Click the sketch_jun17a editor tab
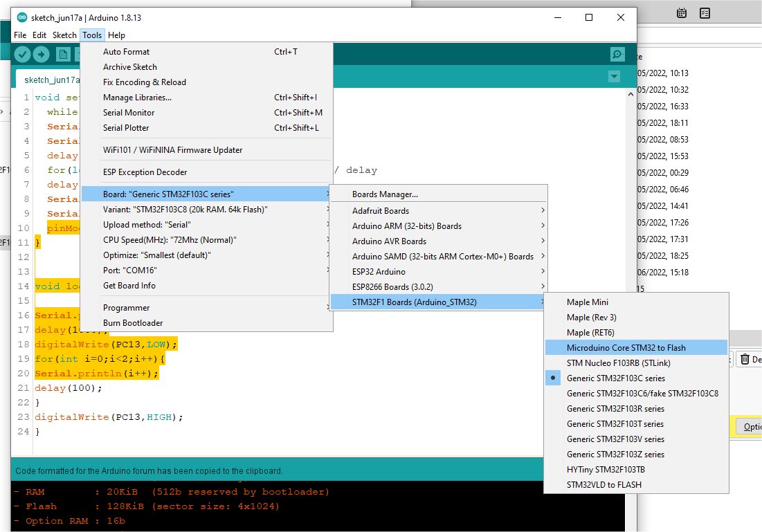The width and height of the screenshot is (762, 532). (x=48, y=80)
